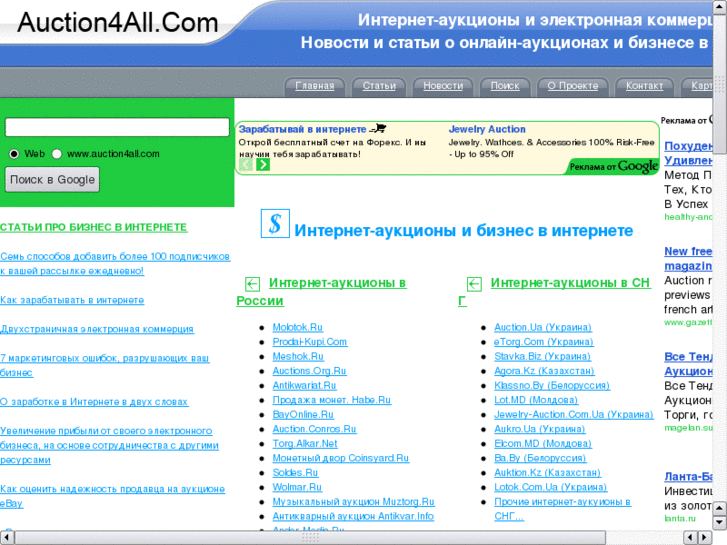Open the Интернет-аукционы в России section heading
Screen dimensions: 727x545
(x=321, y=292)
